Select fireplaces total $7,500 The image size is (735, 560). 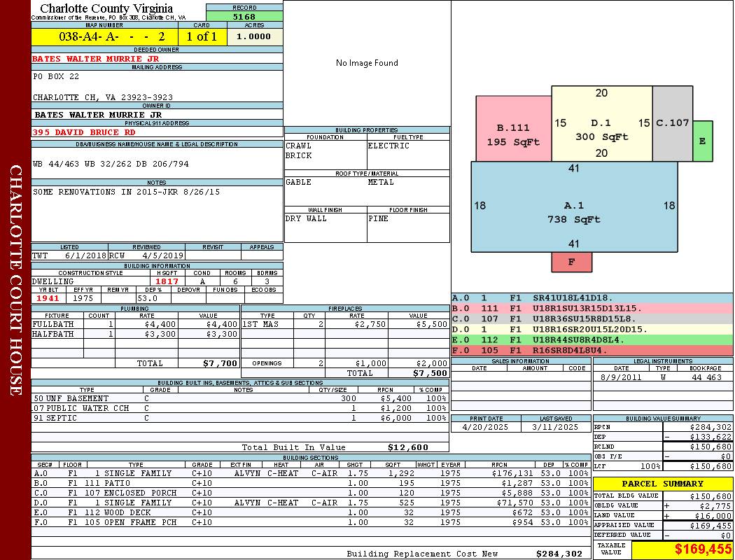tap(430, 374)
